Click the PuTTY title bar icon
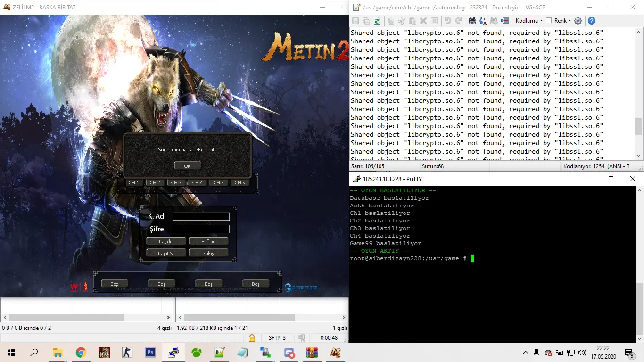This screenshot has height=362, width=644. coord(356,179)
